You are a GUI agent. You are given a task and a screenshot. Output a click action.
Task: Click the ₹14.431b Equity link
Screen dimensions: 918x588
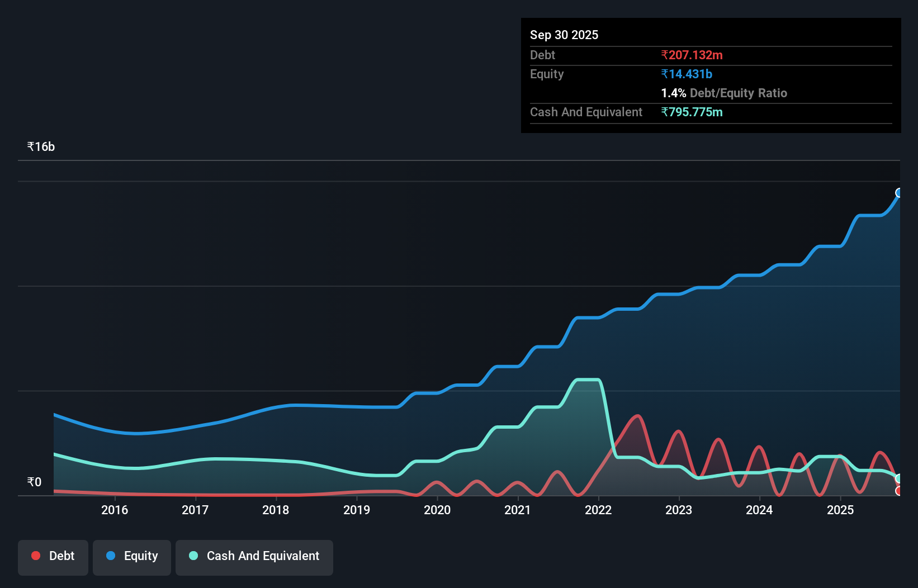(x=686, y=73)
